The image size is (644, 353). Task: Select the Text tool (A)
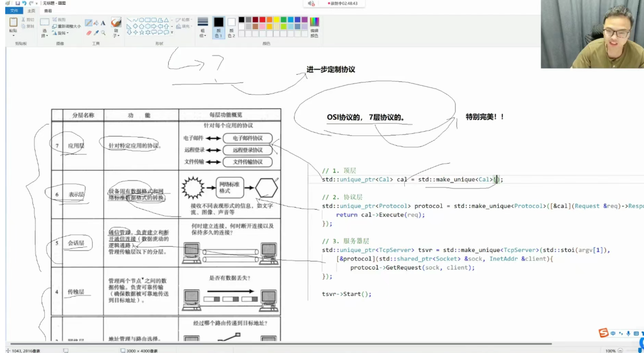click(103, 23)
